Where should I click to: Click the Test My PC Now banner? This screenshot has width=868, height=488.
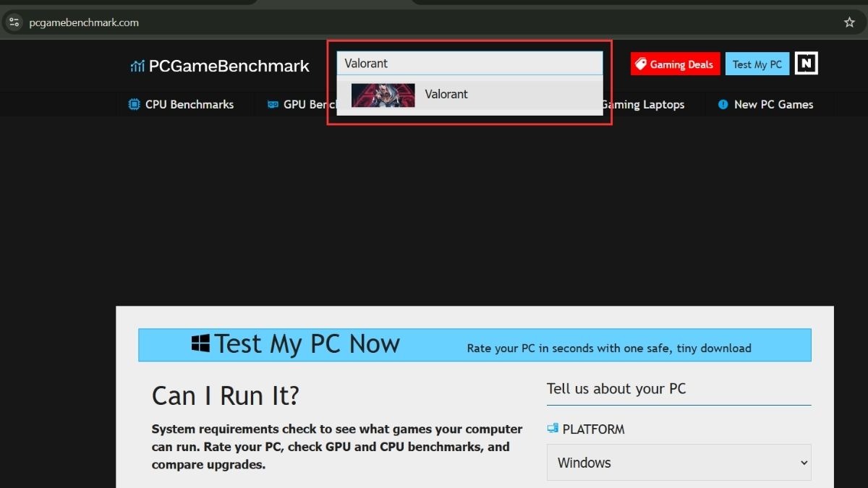[475, 345]
